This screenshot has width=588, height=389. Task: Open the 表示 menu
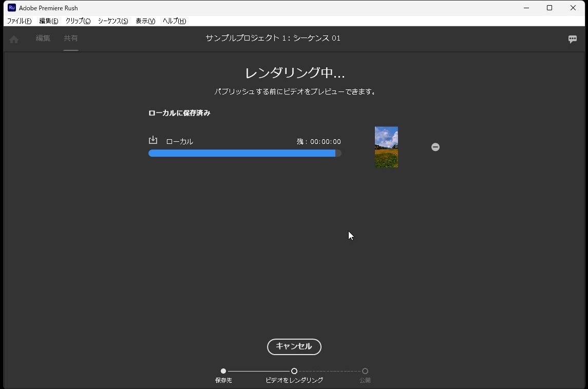pyautogui.click(x=144, y=21)
